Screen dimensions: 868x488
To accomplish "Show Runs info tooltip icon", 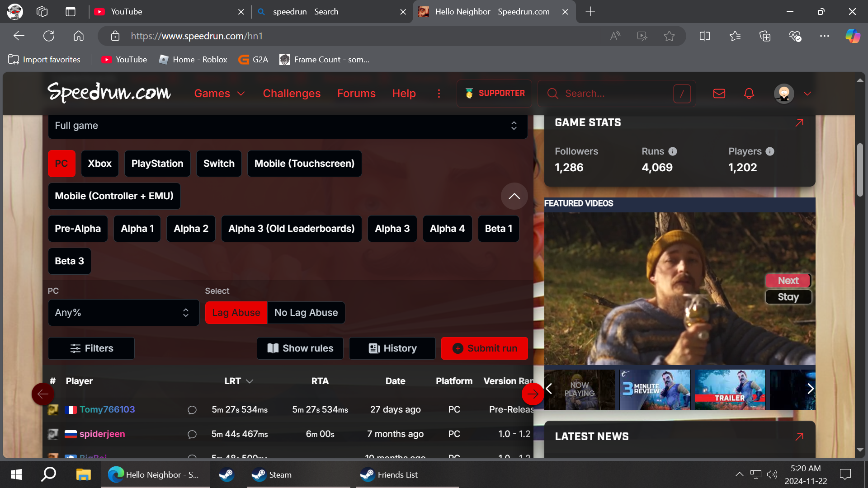I will pyautogui.click(x=673, y=151).
